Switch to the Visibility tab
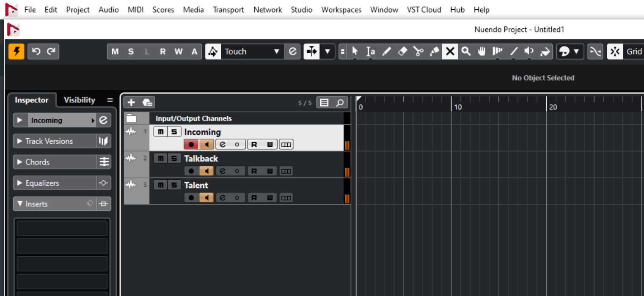Viewport: 644px width, 296px height. point(79,100)
